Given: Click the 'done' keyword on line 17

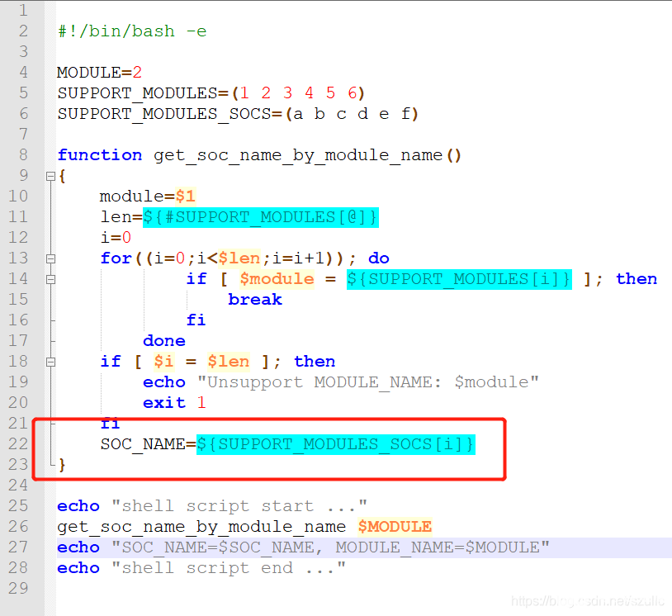Looking at the screenshot, I should [x=164, y=341].
